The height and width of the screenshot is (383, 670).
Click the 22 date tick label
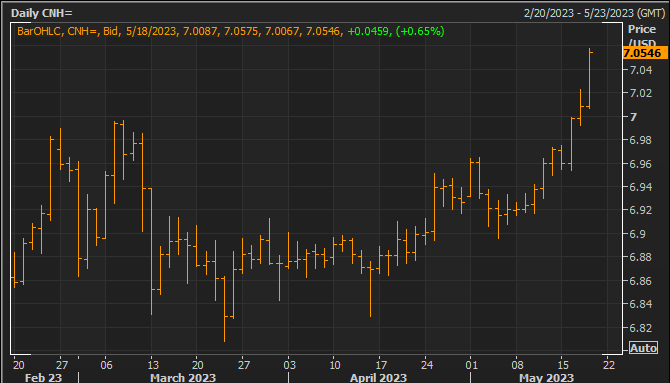pyautogui.click(x=609, y=365)
